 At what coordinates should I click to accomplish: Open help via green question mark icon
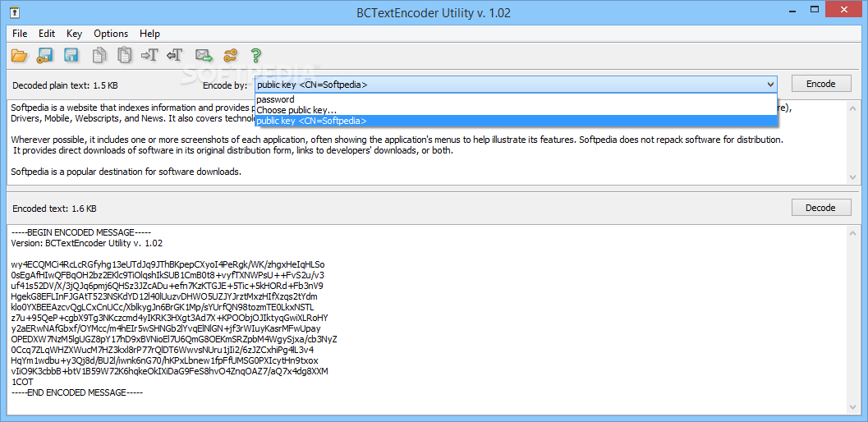click(255, 55)
